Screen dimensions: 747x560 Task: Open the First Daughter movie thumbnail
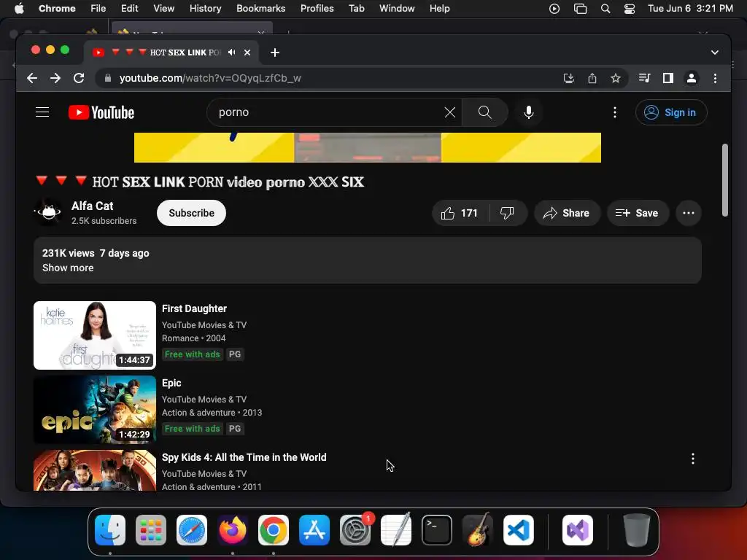click(95, 335)
